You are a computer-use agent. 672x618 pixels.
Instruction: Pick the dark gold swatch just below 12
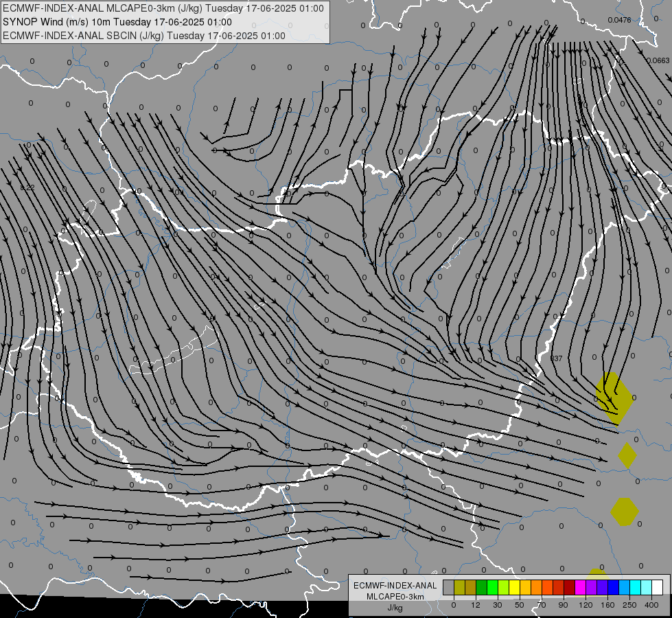(x=471, y=587)
